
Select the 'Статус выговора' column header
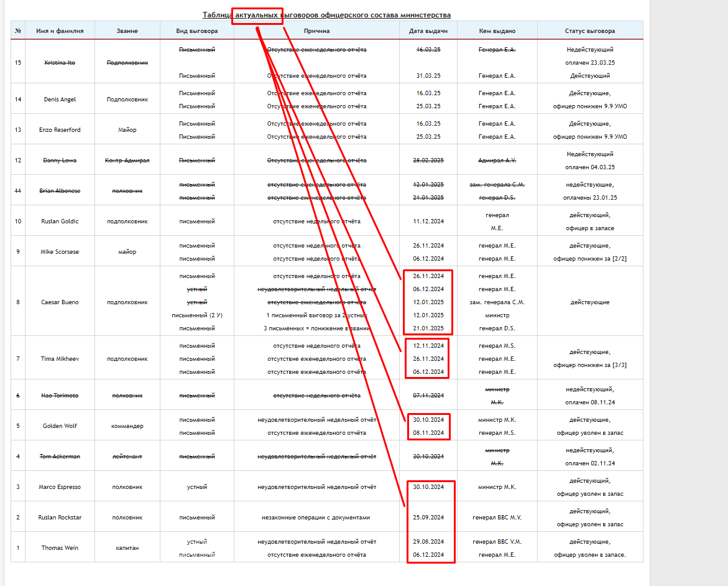coord(590,30)
